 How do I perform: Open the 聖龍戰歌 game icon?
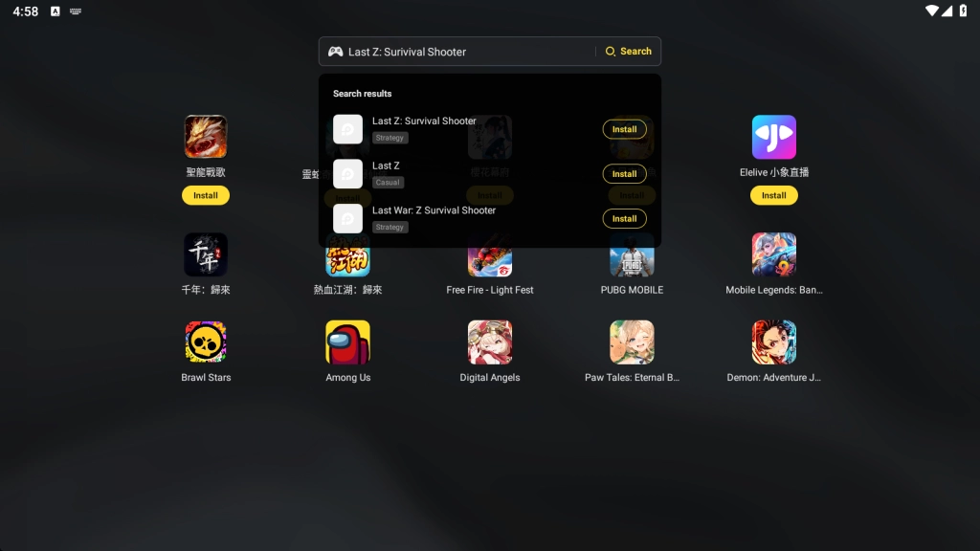click(x=206, y=137)
